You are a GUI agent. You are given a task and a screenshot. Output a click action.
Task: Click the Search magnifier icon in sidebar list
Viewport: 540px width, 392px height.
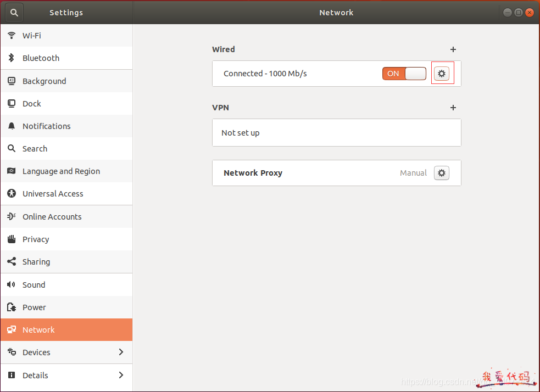(12, 148)
